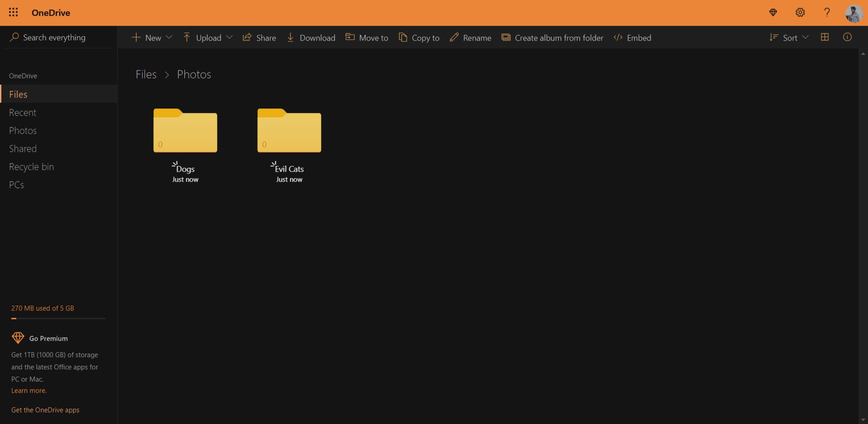Click Files in the breadcrumb

pyautogui.click(x=146, y=74)
